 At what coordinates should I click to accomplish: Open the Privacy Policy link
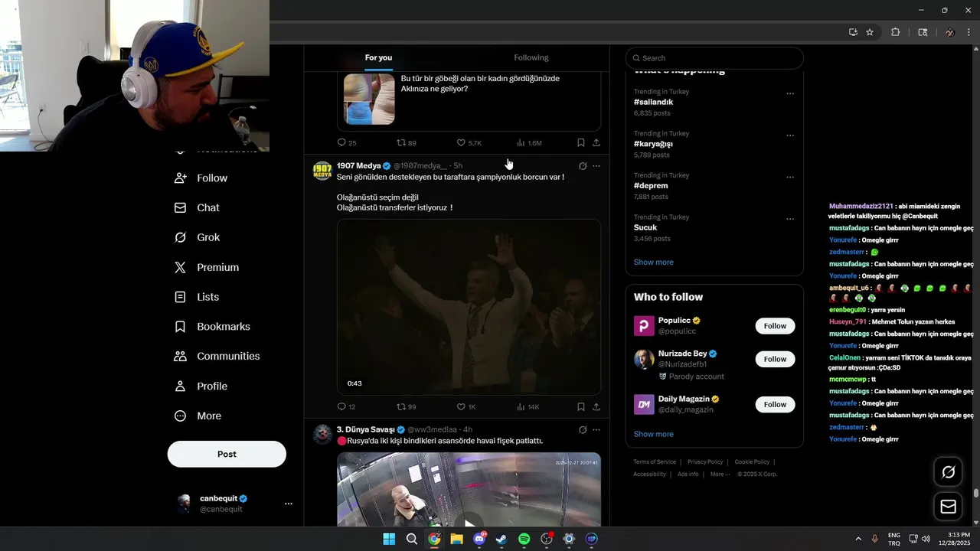(x=705, y=462)
